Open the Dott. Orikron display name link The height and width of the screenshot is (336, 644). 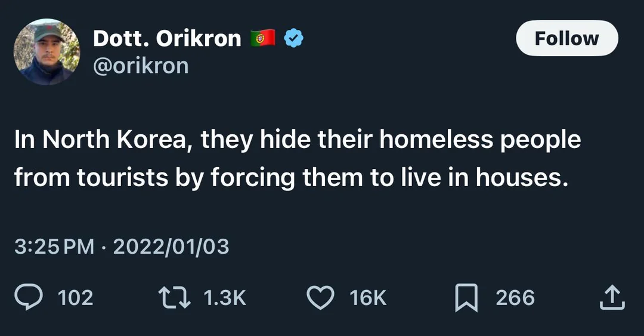[167, 39]
